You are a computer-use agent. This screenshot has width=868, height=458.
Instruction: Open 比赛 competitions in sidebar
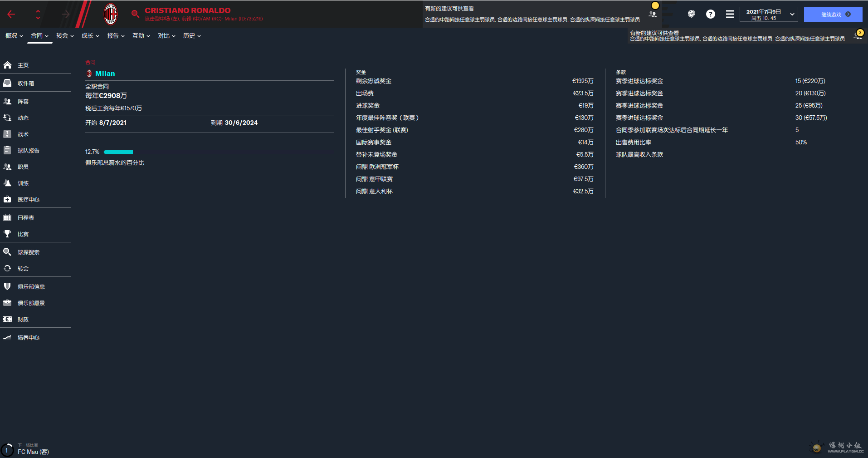[35, 234]
